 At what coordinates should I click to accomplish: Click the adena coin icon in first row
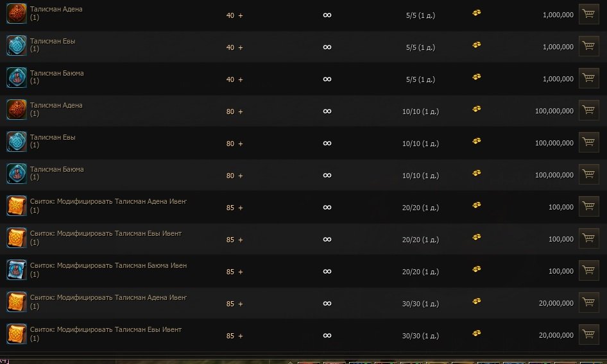[x=477, y=13]
